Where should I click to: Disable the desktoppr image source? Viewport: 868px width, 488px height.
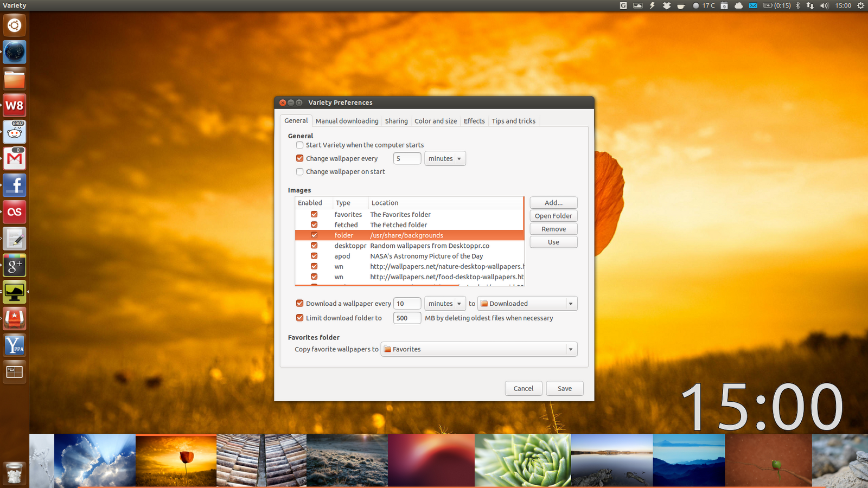click(314, 245)
